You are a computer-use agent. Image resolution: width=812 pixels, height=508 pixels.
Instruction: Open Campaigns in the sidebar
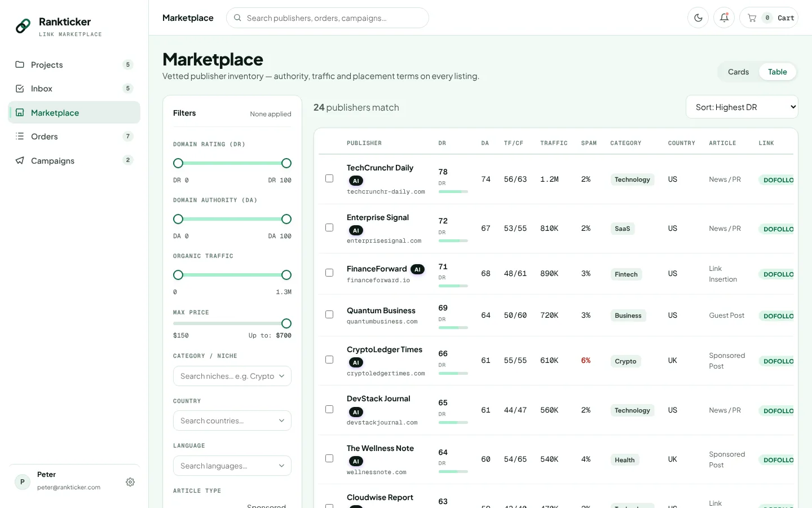tap(74, 160)
